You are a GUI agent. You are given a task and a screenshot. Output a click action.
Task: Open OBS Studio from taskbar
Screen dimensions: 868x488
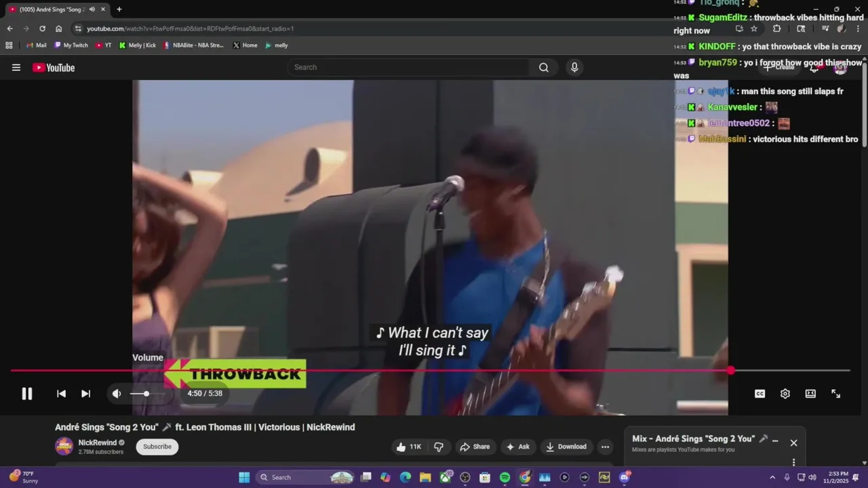pos(465,477)
